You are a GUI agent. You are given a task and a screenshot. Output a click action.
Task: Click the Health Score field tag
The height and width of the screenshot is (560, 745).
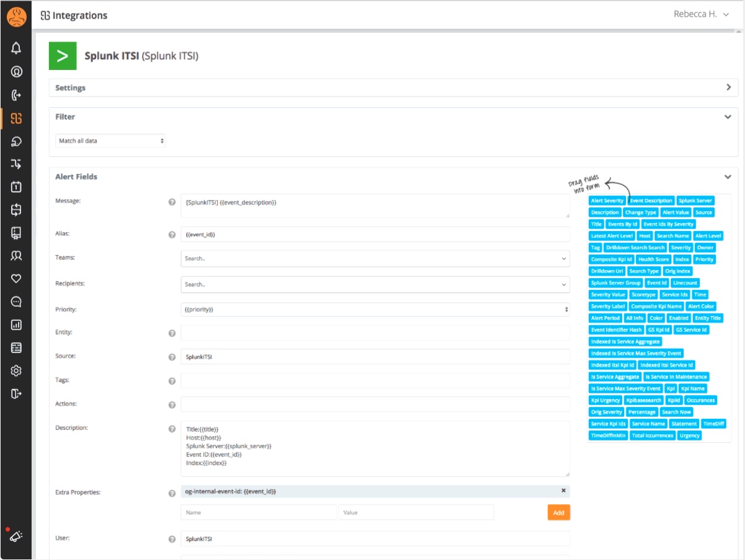coord(654,260)
